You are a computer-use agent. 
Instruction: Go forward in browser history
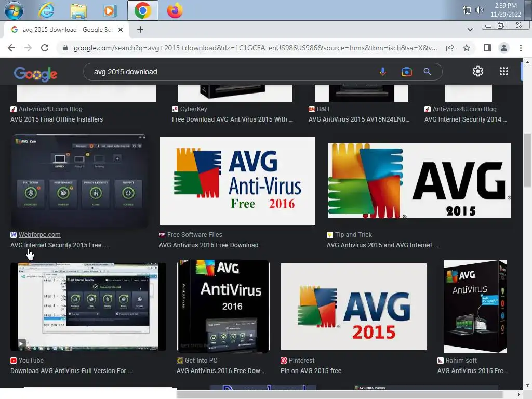coord(28,48)
